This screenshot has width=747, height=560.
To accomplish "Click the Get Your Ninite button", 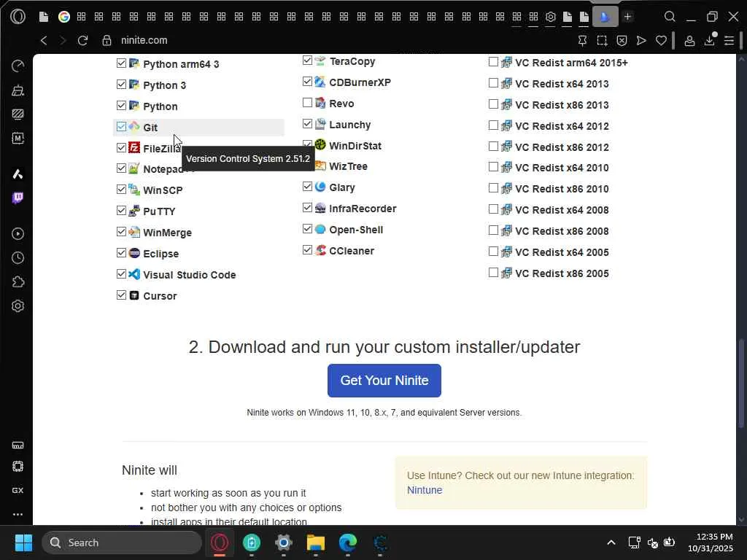I will pyautogui.click(x=384, y=381).
